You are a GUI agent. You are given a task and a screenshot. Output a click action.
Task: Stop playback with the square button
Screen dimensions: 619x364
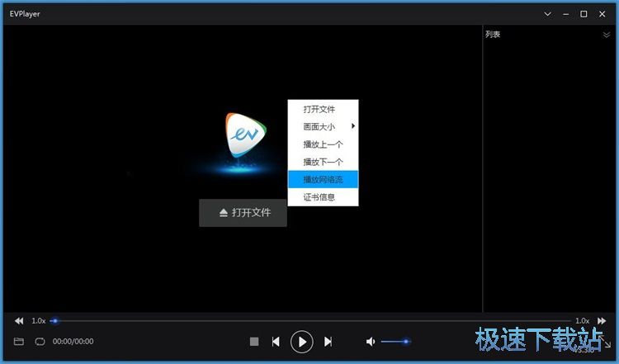[x=254, y=342]
